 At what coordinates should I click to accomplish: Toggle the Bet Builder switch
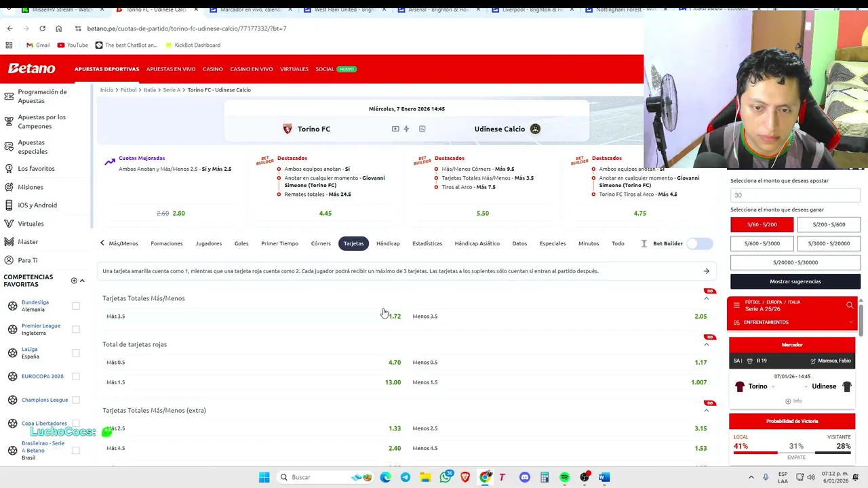[x=699, y=243]
